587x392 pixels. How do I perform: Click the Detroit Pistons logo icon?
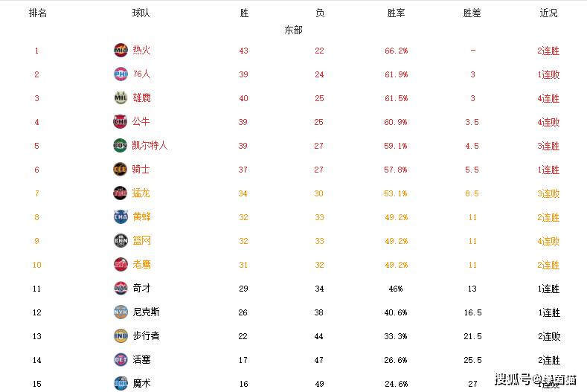coord(121,359)
